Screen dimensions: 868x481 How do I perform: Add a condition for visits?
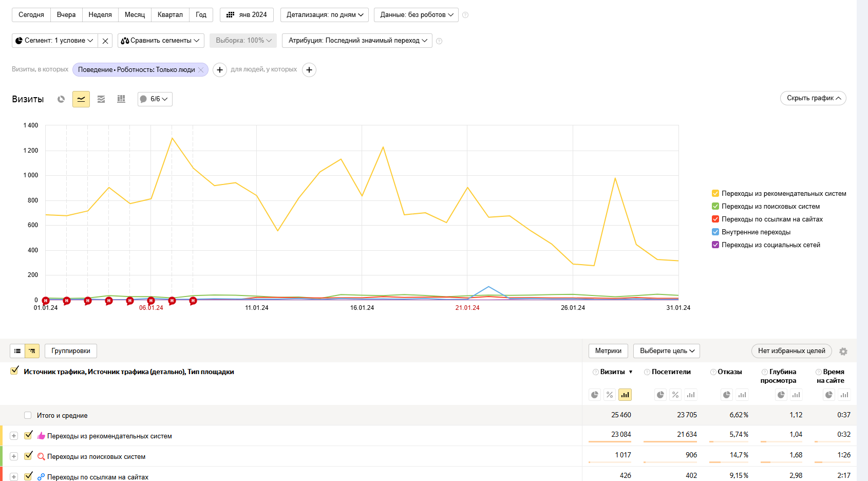tap(220, 70)
